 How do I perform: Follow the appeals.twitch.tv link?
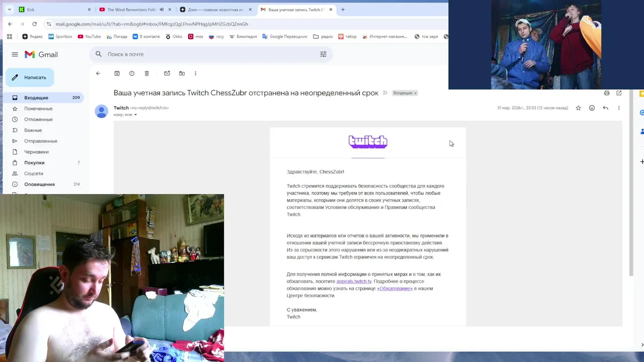tap(354, 282)
